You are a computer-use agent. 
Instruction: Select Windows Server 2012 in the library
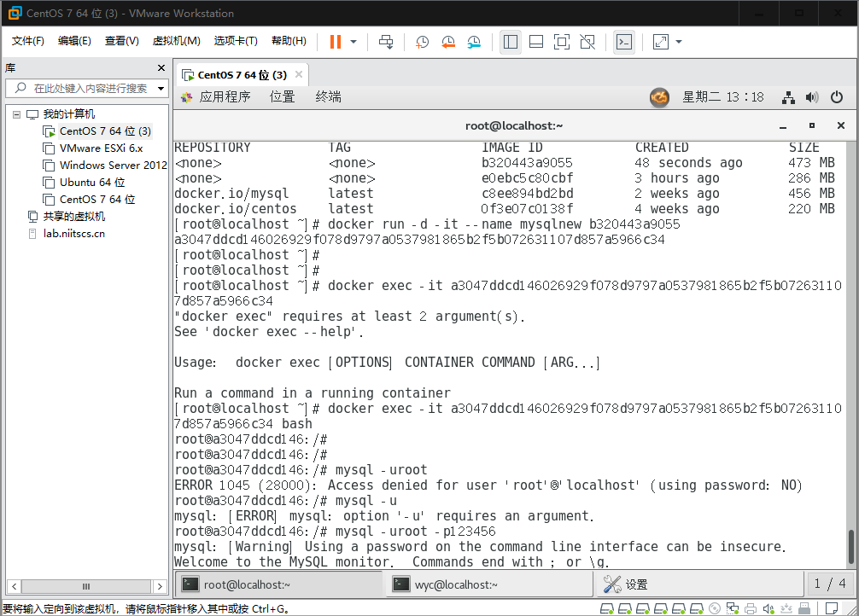pos(113,166)
